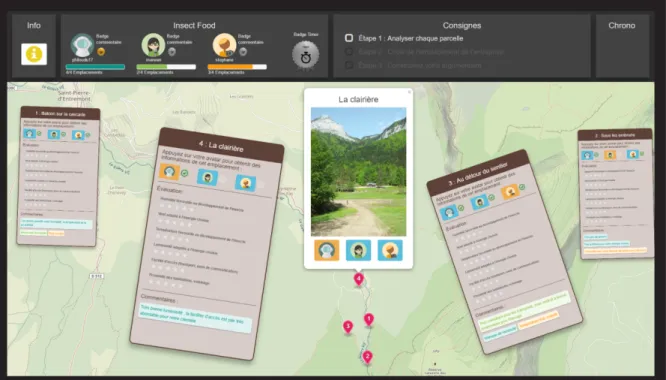The image size is (666, 380).
Task: Click the gold Badge commentaire beside philouds17
Action: click(x=101, y=52)
